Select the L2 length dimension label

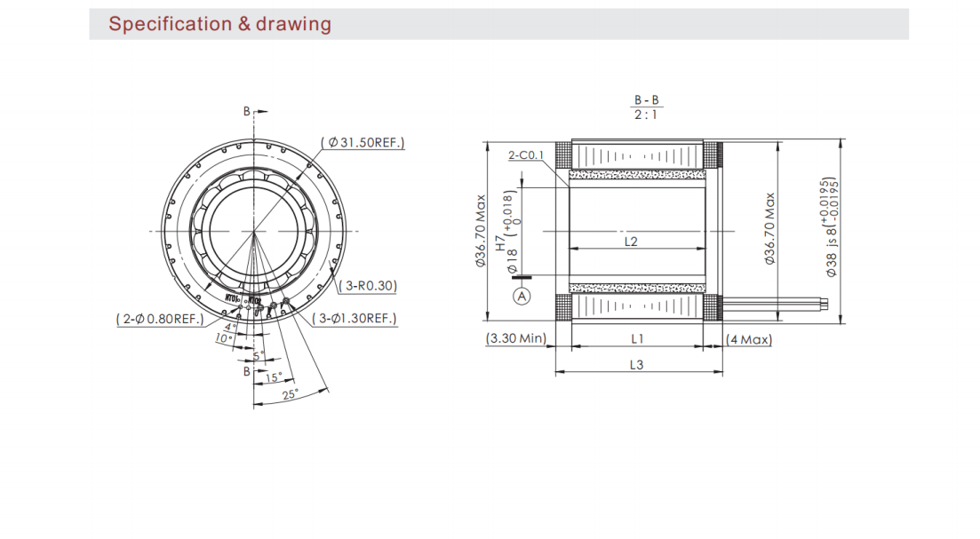tap(631, 241)
